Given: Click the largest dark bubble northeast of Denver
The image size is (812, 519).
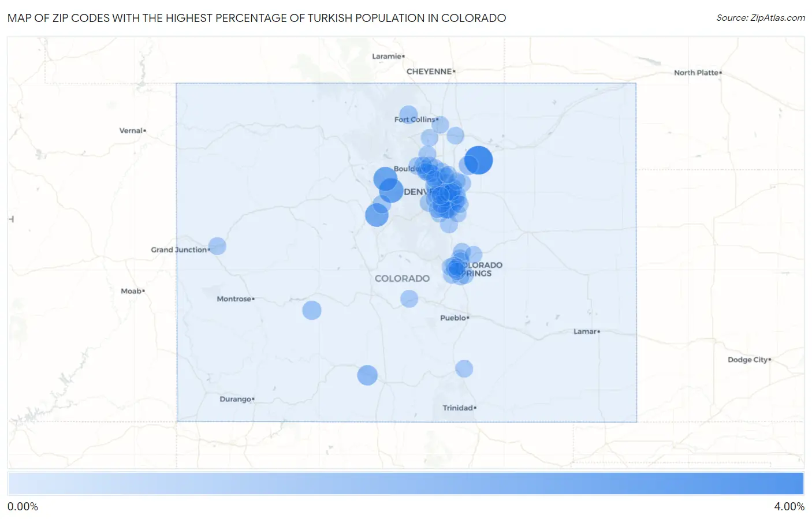Looking at the screenshot, I should point(479,160).
